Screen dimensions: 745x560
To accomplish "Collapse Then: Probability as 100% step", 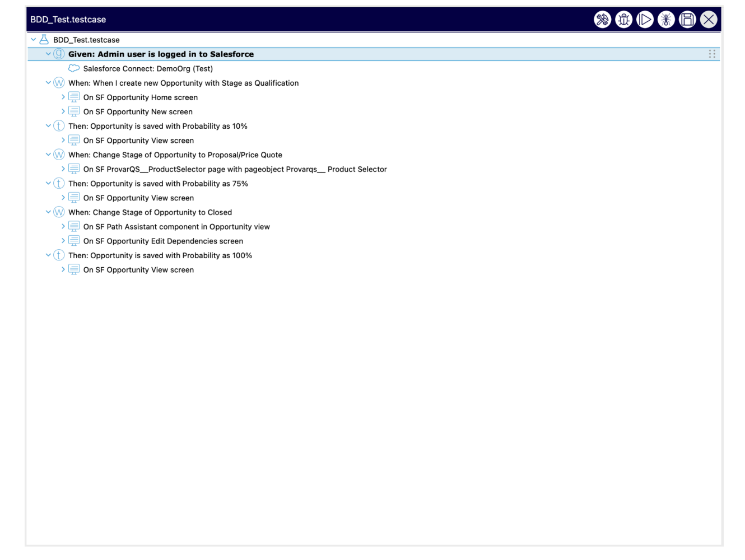I will pos(48,255).
